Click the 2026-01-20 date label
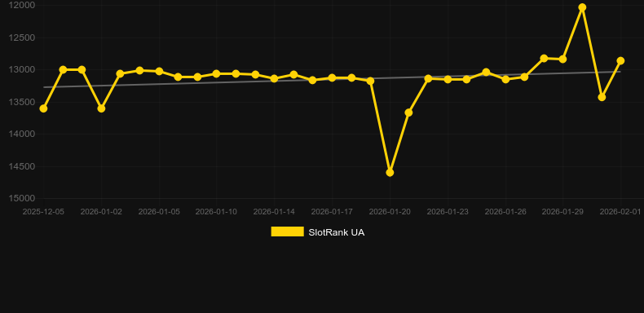This screenshot has width=644, height=313. [x=390, y=212]
